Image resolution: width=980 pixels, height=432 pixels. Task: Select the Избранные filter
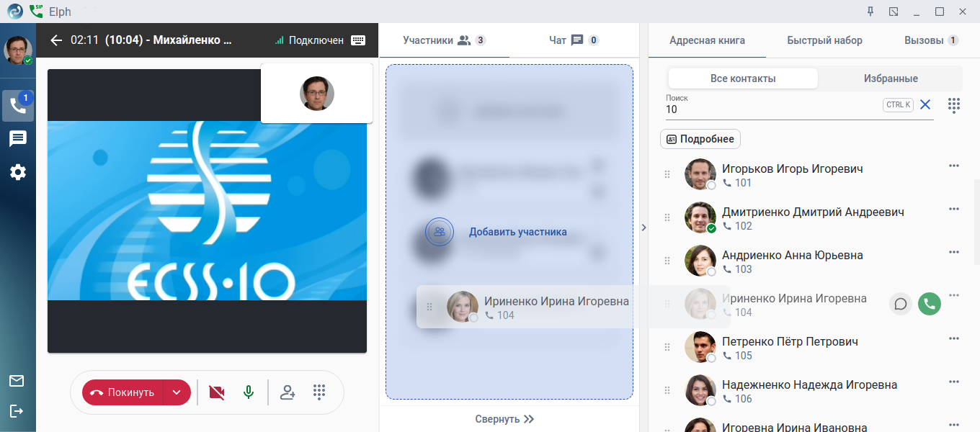[891, 78]
